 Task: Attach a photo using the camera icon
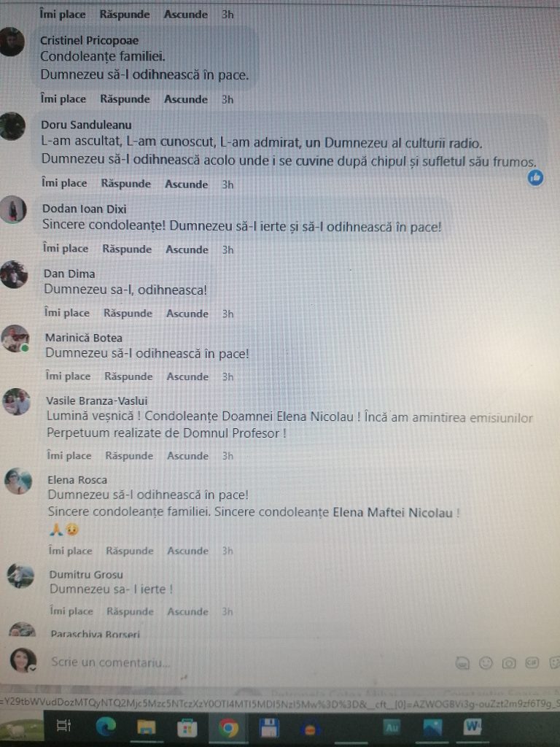[x=509, y=662]
